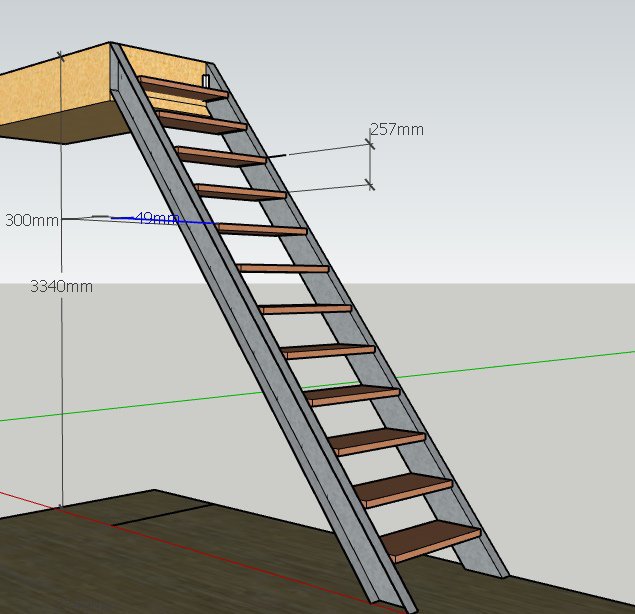The width and height of the screenshot is (635, 614).
Task: Select the third tread from the top
Action: click(x=220, y=154)
